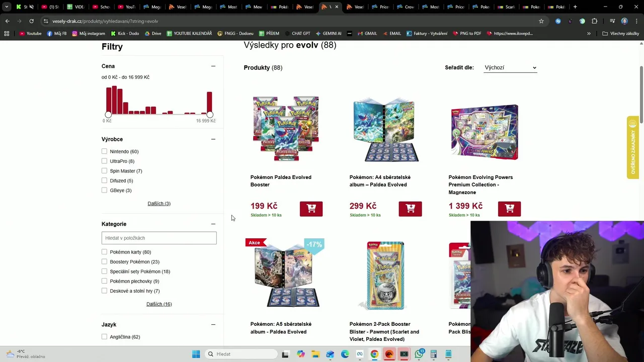Expand Dalších (3) manufacturers
This screenshot has height=362, width=644.
click(159, 204)
